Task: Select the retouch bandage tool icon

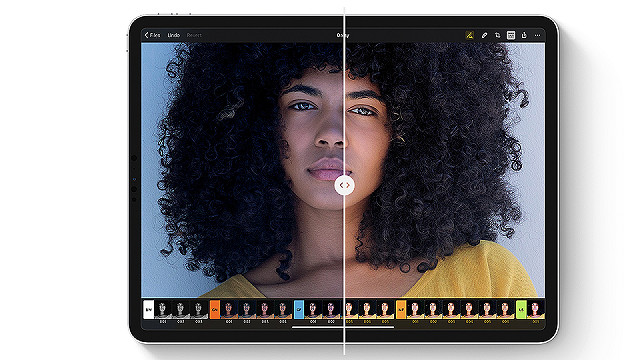Action: (x=484, y=35)
